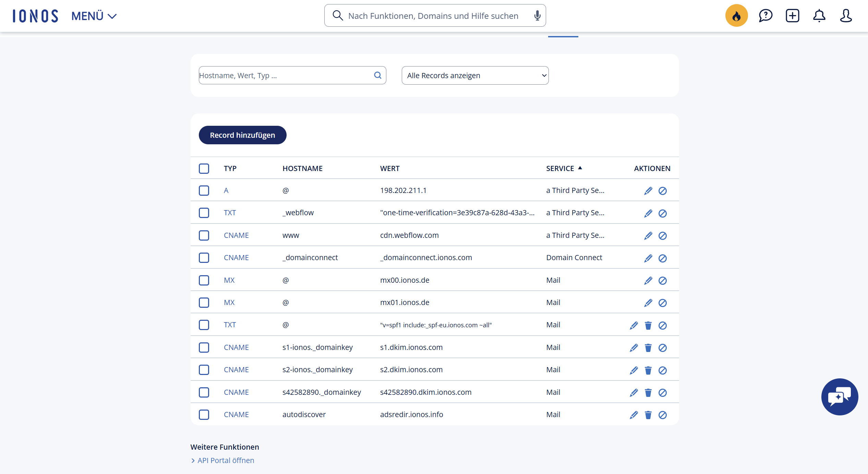This screenshot has width=868, height=474.
Task: Expand the MENÜ dropdown
Action: pyautogui.click(x=94, y=16)
